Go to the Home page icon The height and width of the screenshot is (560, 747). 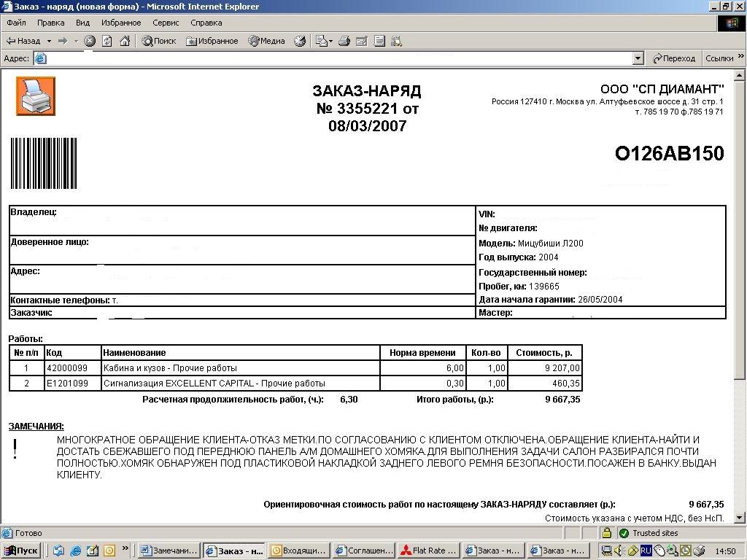click(x=125, y=41)
